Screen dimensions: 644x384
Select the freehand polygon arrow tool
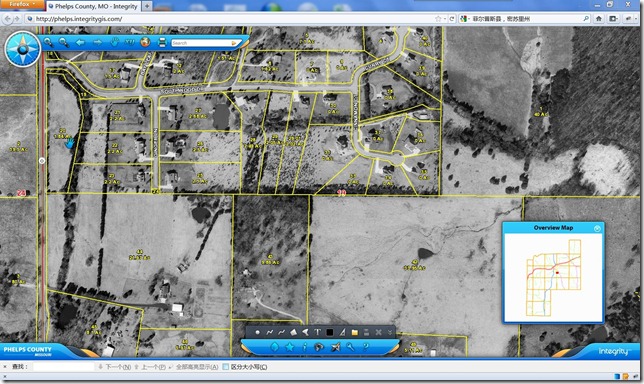[305, 332]
